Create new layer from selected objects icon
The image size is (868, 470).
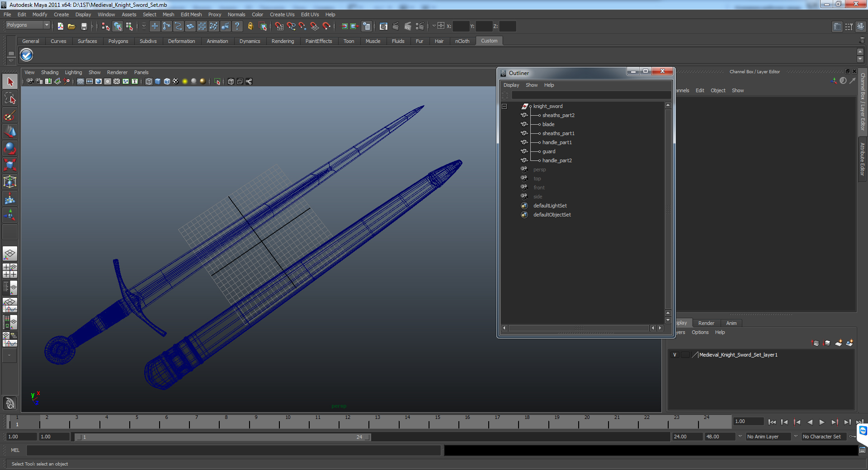click(849, 343)
